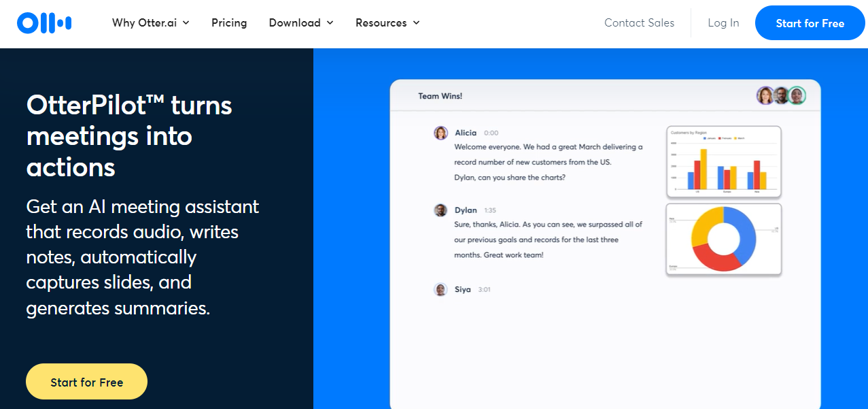This screenshot has width=868, height=409.
Task: Click the green-ringed participant avatar in header
Action: tap(797, 96)
